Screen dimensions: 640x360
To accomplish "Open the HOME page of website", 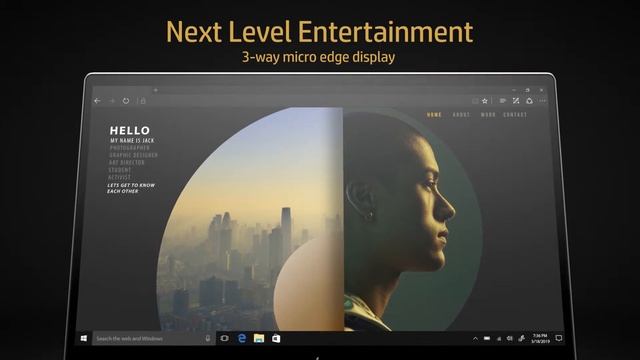I will (434, 115).
